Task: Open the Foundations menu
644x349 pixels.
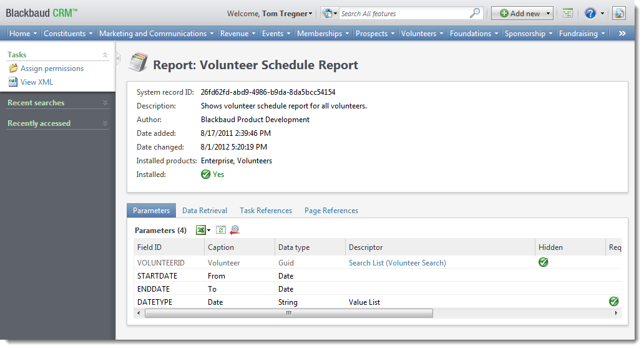Action: (474, 33)
